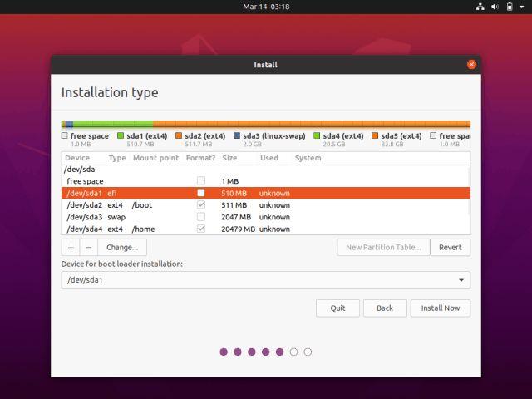
Task: Click the 20479 MB size cell
Action: 238,229
